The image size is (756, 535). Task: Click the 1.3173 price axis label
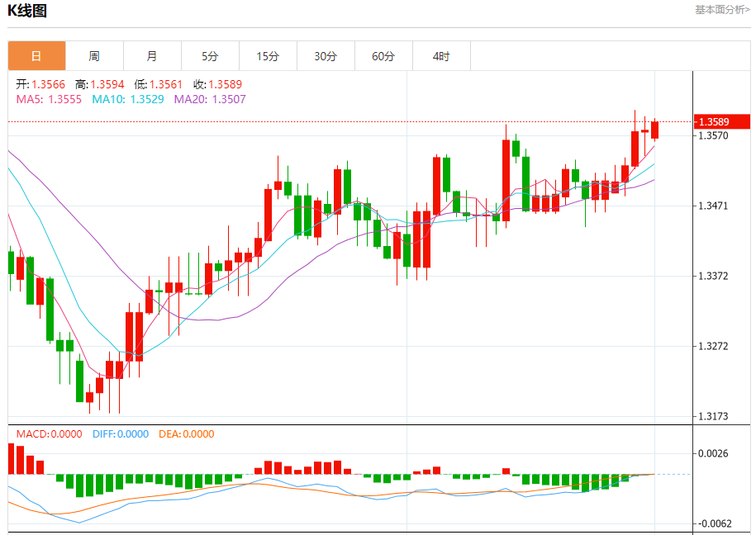713,416
